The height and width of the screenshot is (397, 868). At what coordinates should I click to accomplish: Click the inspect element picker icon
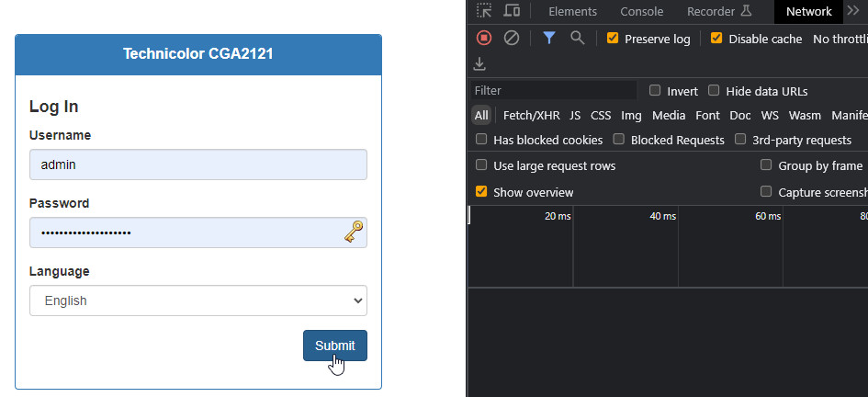tap(484, 11)
